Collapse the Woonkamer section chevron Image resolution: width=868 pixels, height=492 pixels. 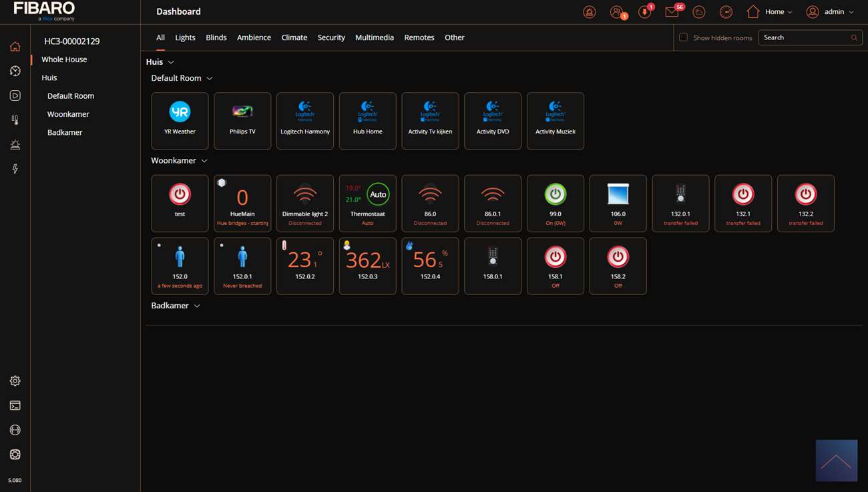click(204, 161)
